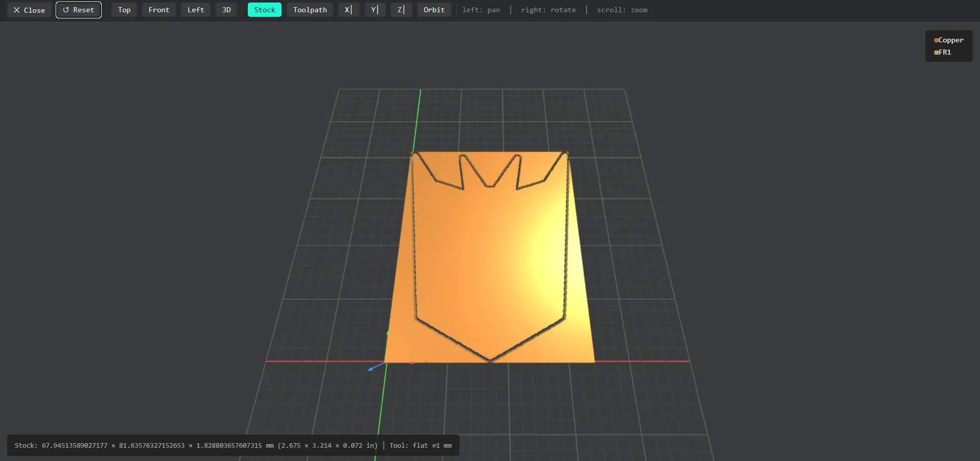Screen dimensions: 980x461
Task: Toggle the Stock material rendering off
Action: point(264,10)
